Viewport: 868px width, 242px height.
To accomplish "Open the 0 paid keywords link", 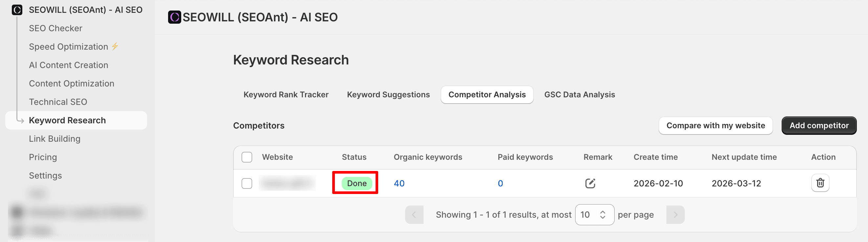I will [x=500, y=183].
